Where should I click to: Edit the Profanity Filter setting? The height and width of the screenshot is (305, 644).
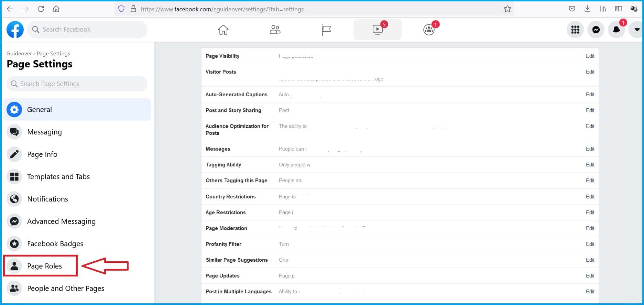pyautogui.click(x=590, y=244)
